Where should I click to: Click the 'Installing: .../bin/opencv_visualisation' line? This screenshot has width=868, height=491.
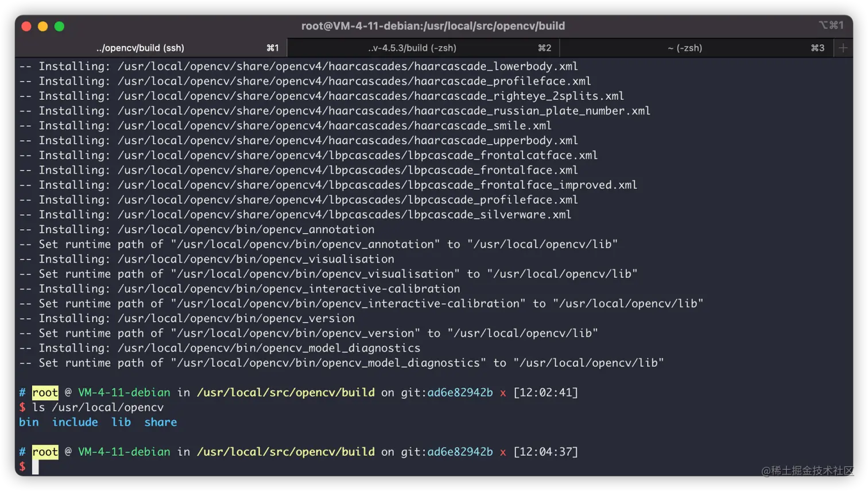[207, 260]
